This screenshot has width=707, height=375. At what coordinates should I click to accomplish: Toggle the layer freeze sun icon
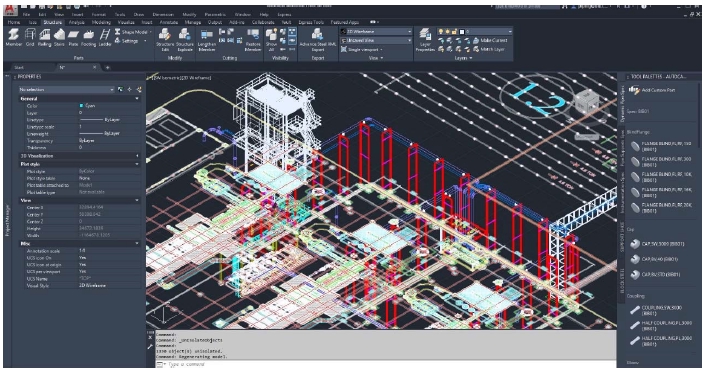pos(448,32)
